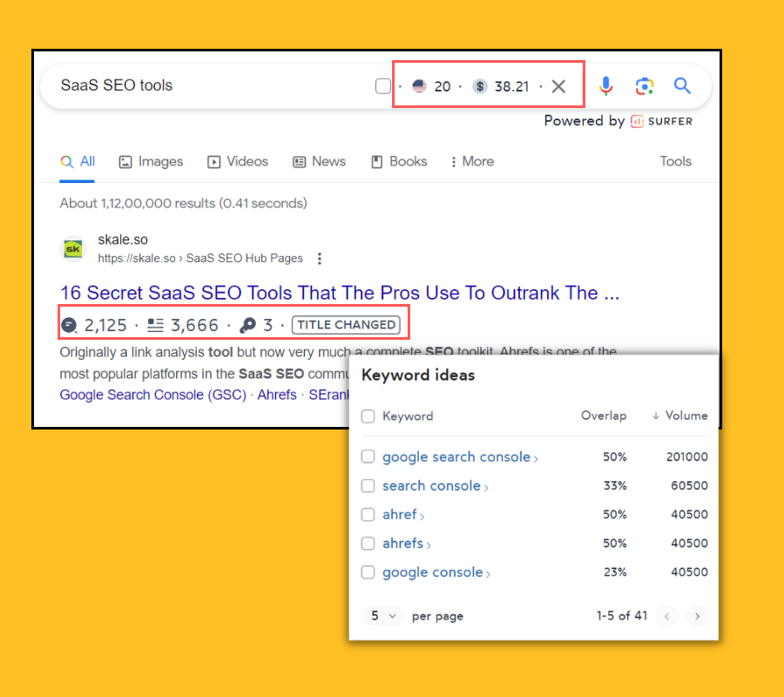
Task: Sort keyword ideas by Volume
Action: coord(680,416)
